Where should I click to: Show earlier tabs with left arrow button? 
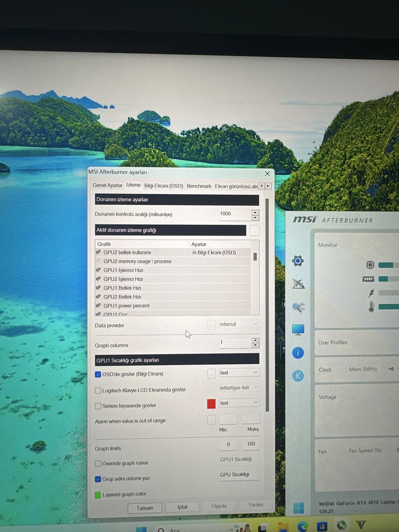tap(262, 186)
